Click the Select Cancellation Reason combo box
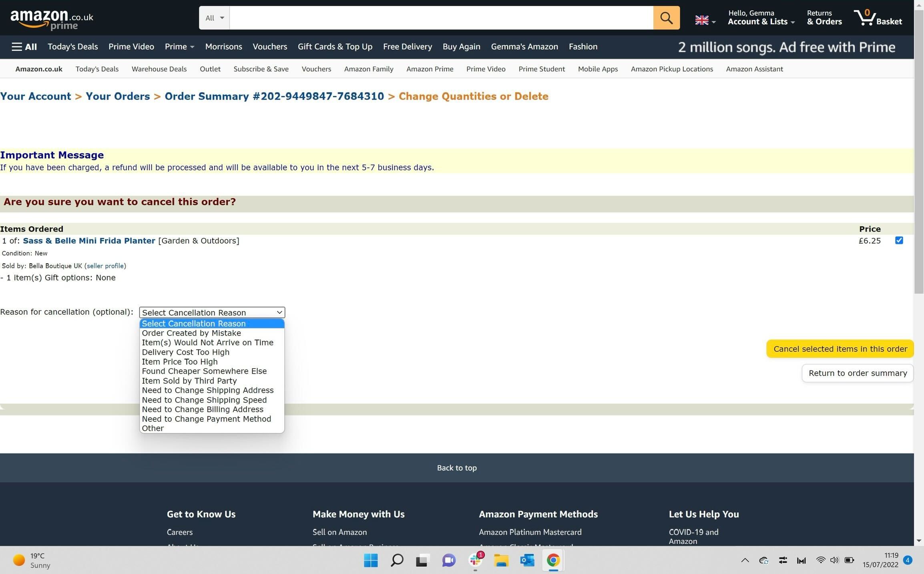924x574 pixels. 212,312
